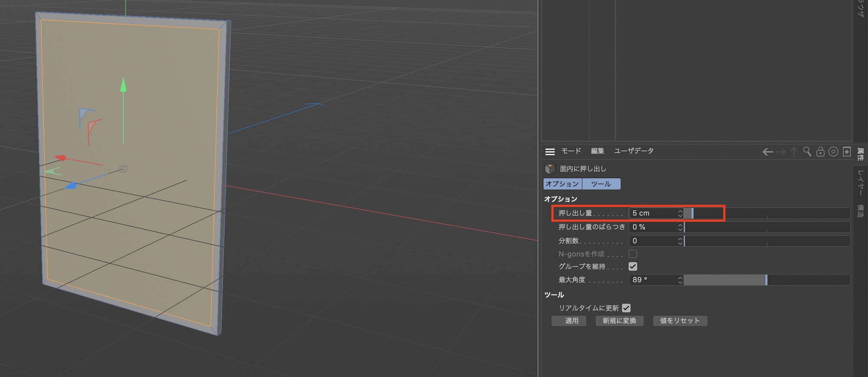Screen dimensions: 868x377
Task: Check the N-gonsを作成 checkbox
Action: (633, 254)
